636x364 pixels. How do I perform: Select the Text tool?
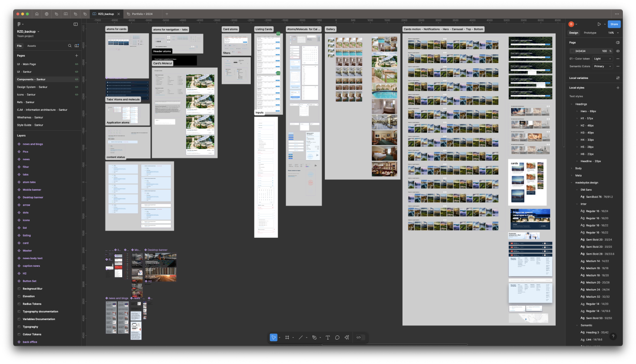[x=328, y=337]
